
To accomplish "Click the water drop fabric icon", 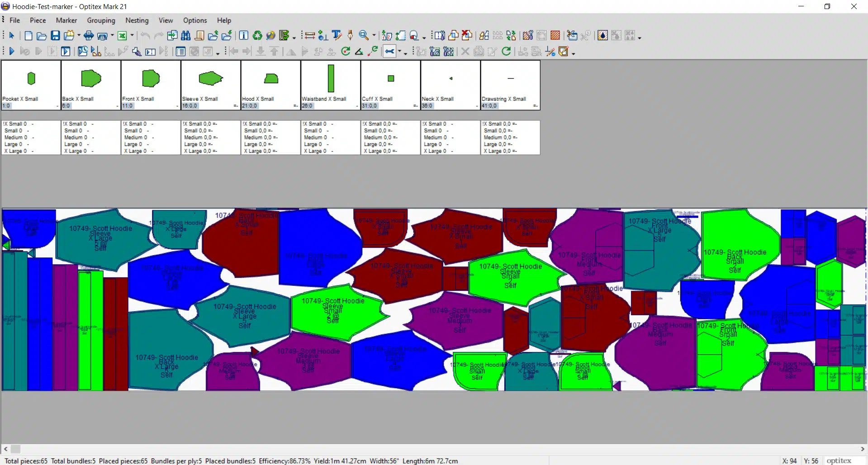I will pyautogui.click(x=602, y=36).
